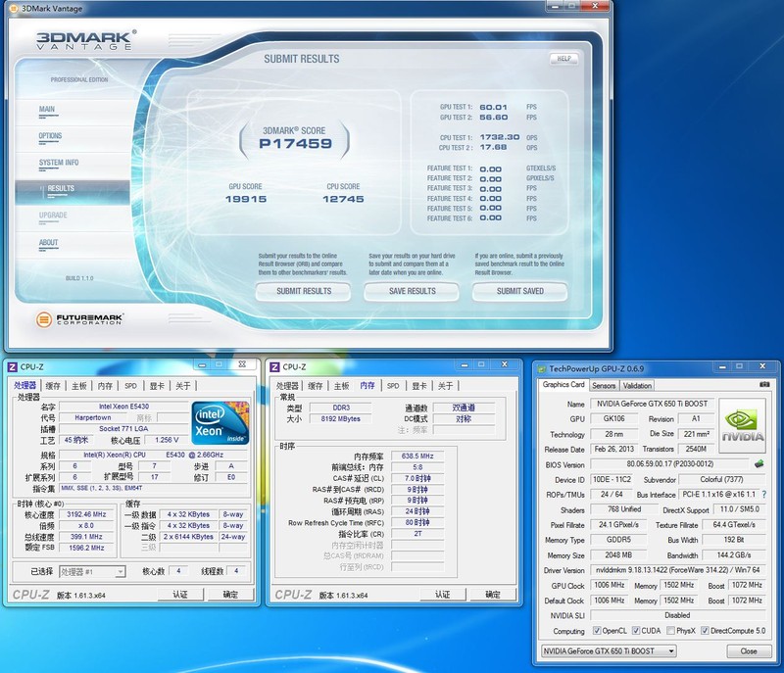Click the Harpertown code name field
784x673 pixels.
pyautogui.click(x=93, y=417)
